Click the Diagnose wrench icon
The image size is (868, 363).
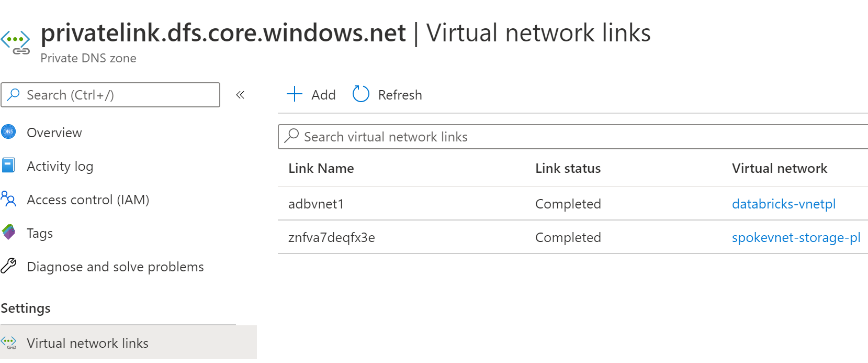[8, 266]
